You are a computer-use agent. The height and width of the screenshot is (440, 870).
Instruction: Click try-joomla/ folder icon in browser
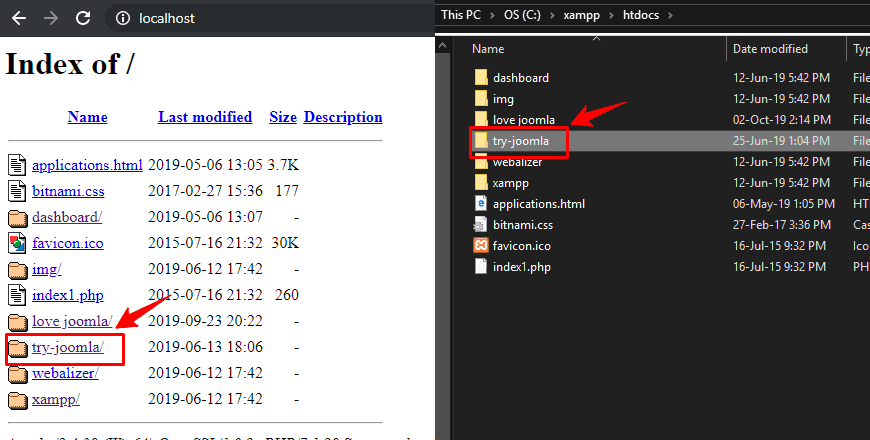tap(18, 348)
